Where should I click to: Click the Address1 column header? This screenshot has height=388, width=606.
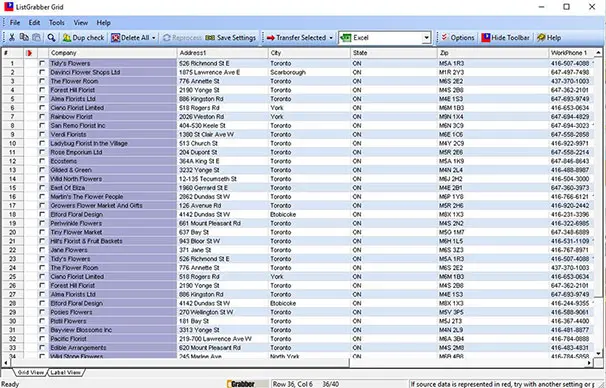[222, 53]
